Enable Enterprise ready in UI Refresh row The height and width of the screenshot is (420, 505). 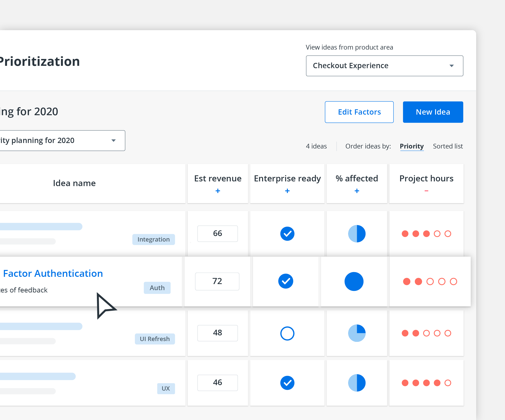(287, 333)
